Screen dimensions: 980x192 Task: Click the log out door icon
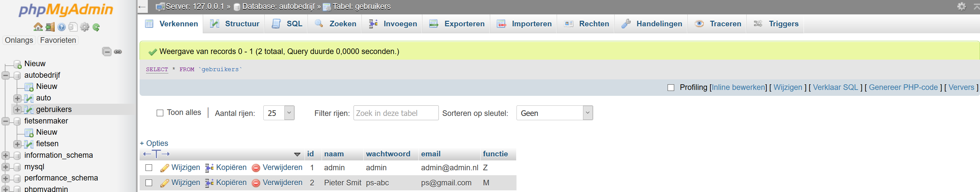(50, 27)
